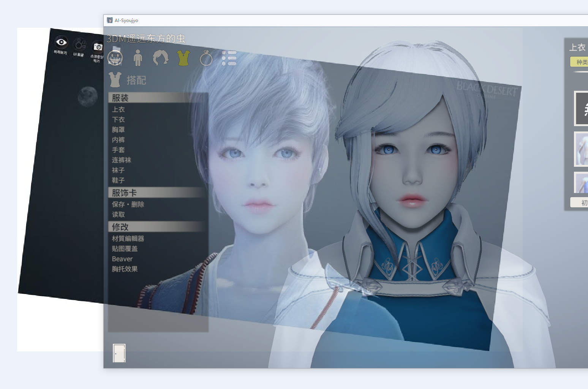Open the accessories ring icon
This screenshot has width=588, height=389.
tap(206, 58)
